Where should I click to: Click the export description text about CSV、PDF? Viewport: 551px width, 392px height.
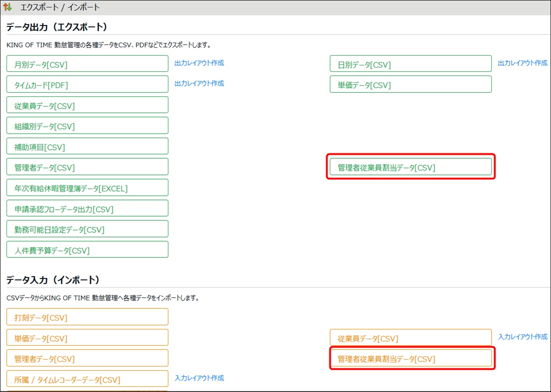[109, 45]
